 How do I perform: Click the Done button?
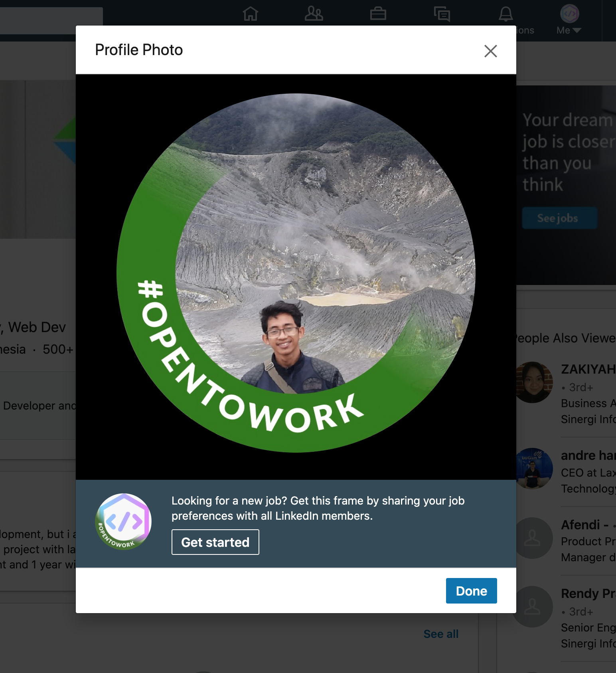pyautogui.click(x=471, y=591)
